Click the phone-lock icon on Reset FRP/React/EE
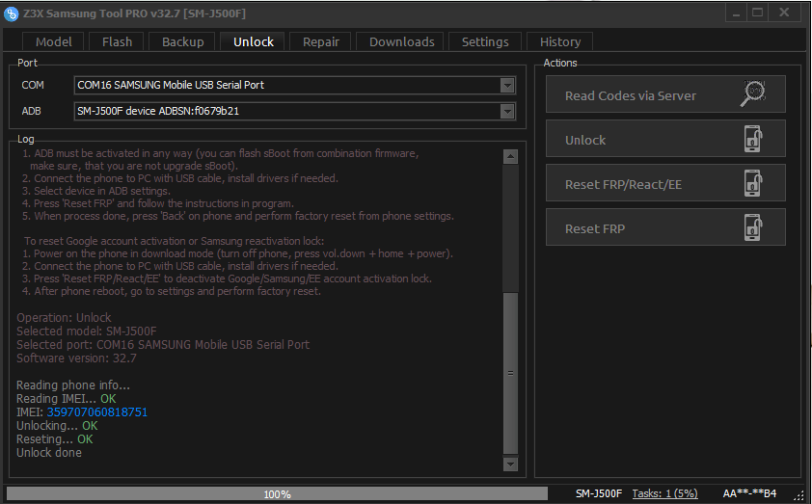This screenshot has height=504, width=812. (753, 183)
